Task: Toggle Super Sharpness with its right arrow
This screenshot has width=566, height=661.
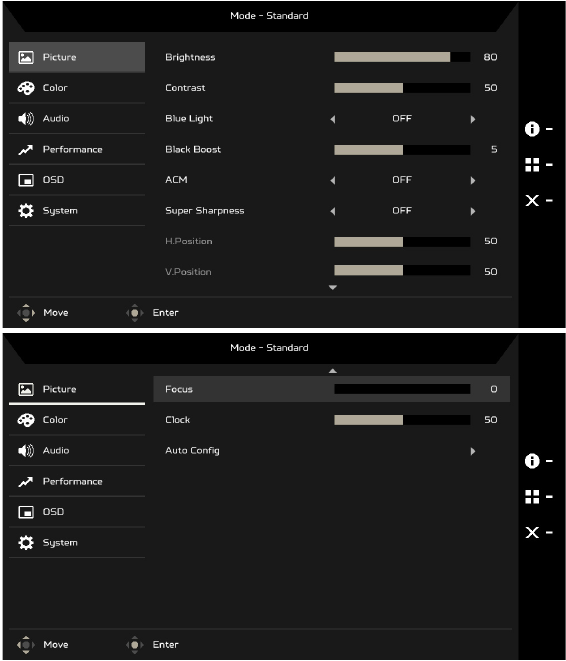Action: click(x=473, y=211)
